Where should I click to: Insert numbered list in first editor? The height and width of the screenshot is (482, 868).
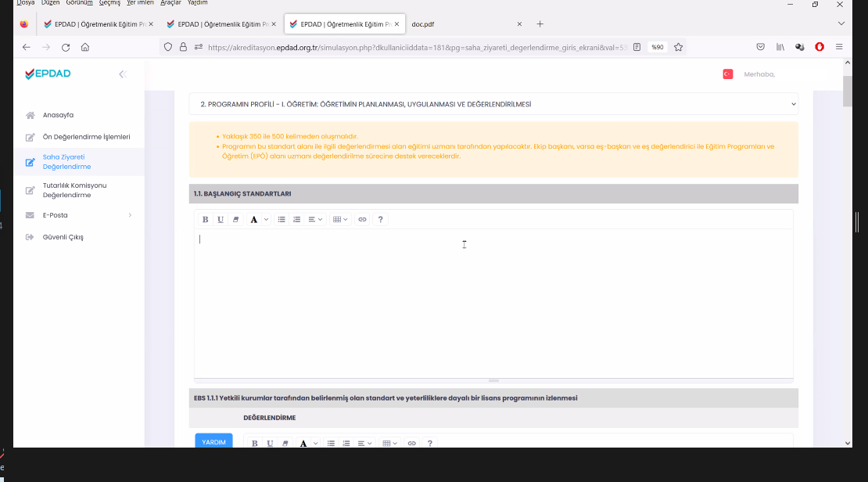(296, 220)
